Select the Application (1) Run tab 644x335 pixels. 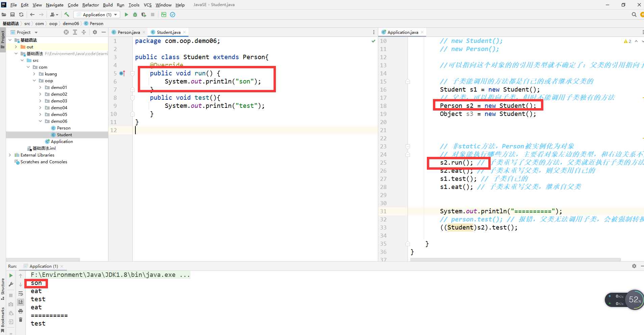pos(44,266)
